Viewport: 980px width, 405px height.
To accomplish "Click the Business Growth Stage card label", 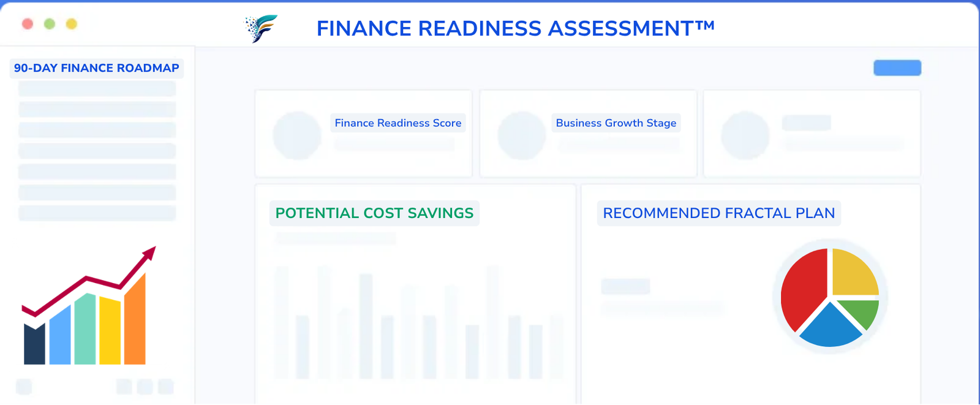I will (616, 123).
